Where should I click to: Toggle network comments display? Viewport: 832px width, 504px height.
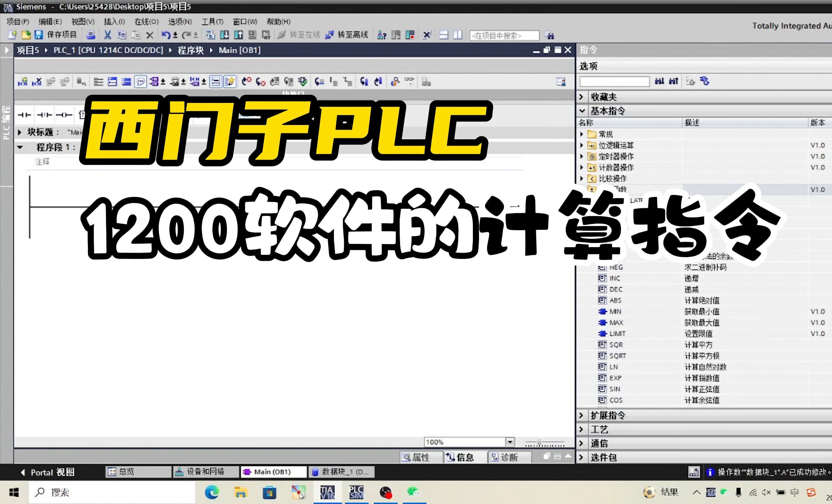tap(216, 82)
